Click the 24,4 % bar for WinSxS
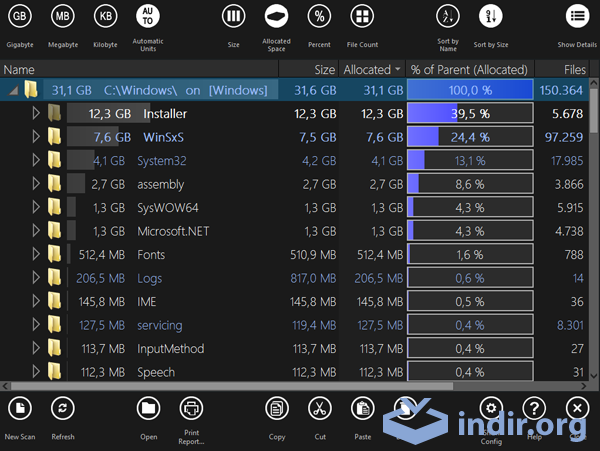 point(470,137)
